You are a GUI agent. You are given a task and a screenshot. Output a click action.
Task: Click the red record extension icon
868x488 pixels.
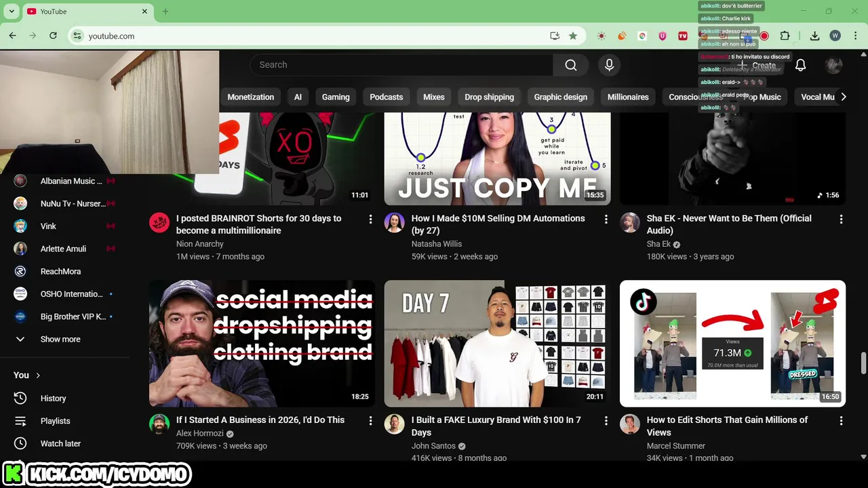click(x=764, y=36)
